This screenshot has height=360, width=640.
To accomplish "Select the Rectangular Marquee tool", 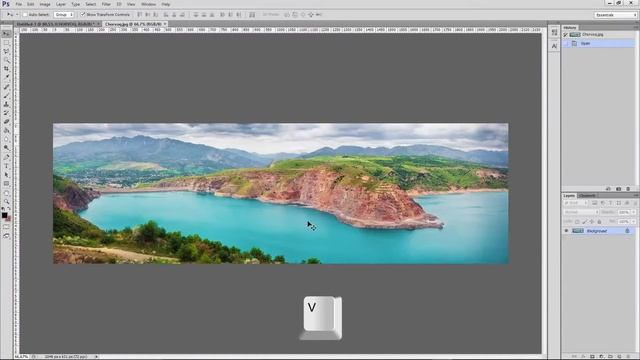I will [6, 42].
